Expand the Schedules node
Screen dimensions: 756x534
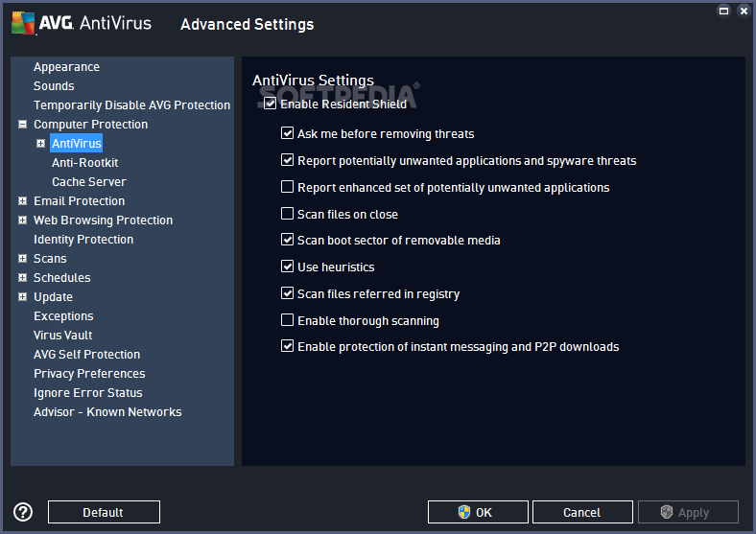coord(22,278)
